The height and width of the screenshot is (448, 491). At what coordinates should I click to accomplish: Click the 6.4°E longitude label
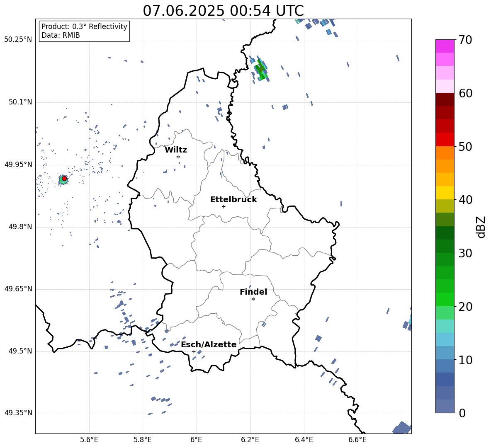coord(304,440)
